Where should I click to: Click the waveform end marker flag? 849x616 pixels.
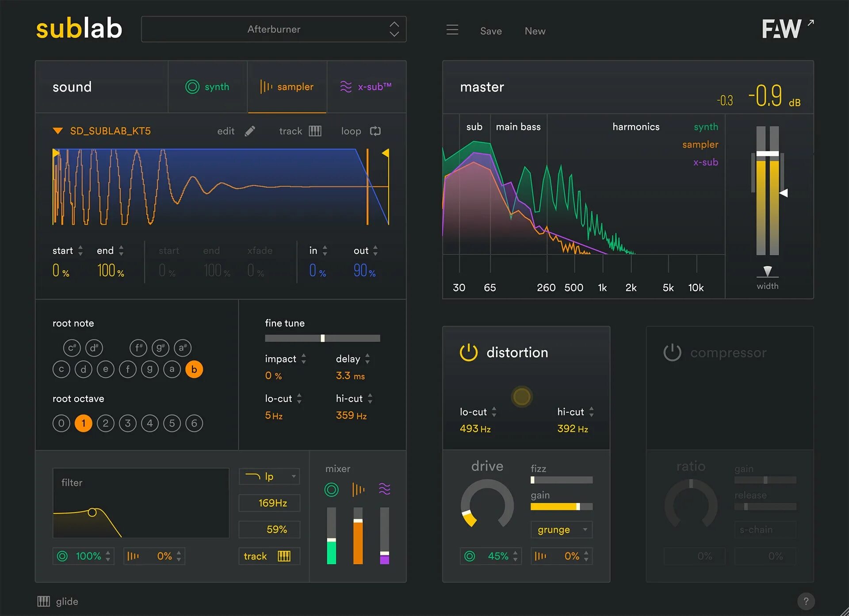click(386, 153)
